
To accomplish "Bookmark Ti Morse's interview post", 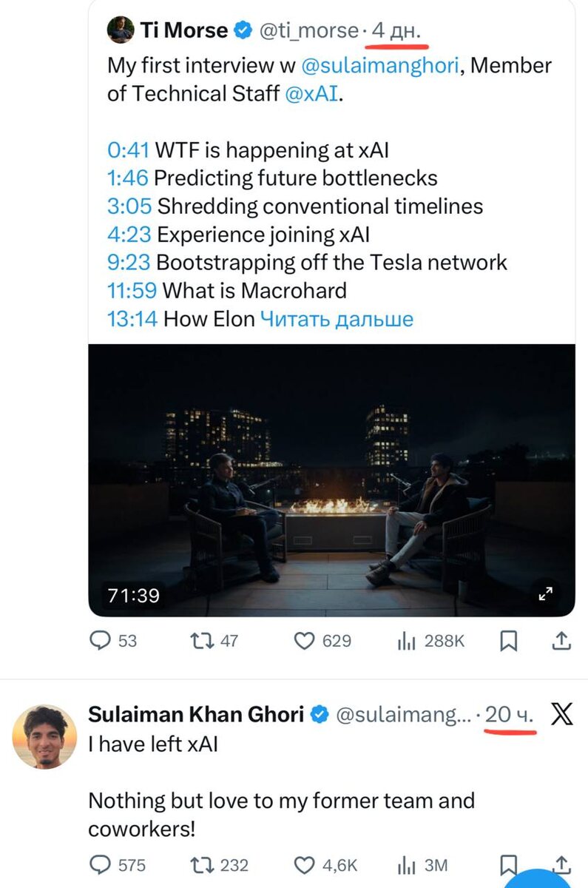I will tap(508, 641).
